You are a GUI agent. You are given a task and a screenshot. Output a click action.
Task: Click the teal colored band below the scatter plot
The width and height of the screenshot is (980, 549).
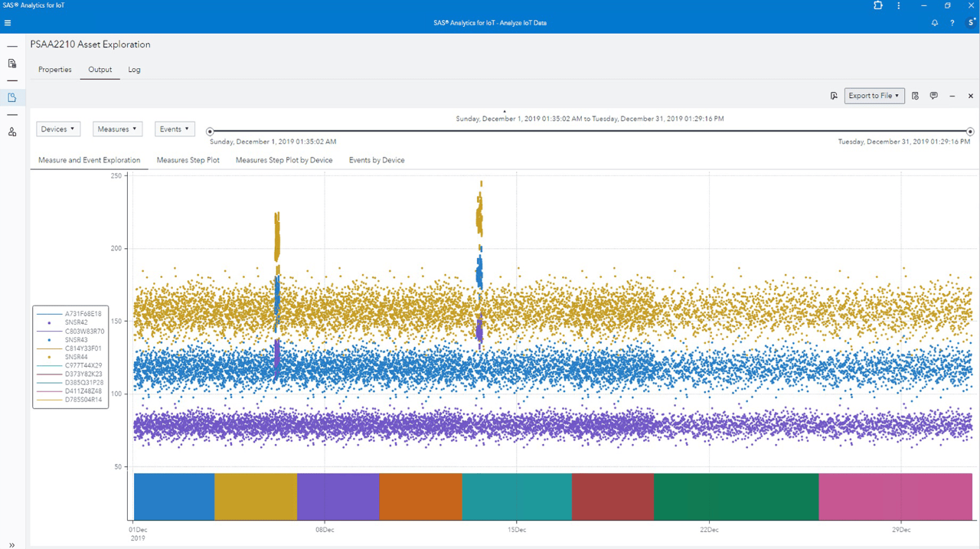pos(517,496)
